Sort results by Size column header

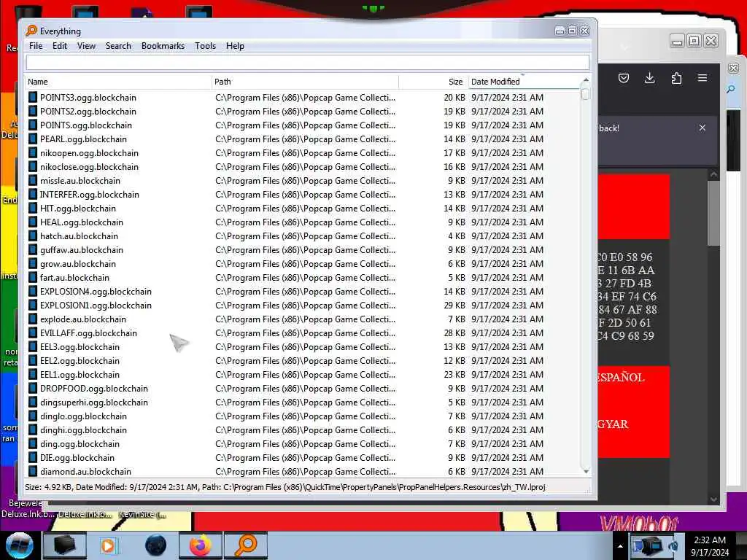pos(433,82)
